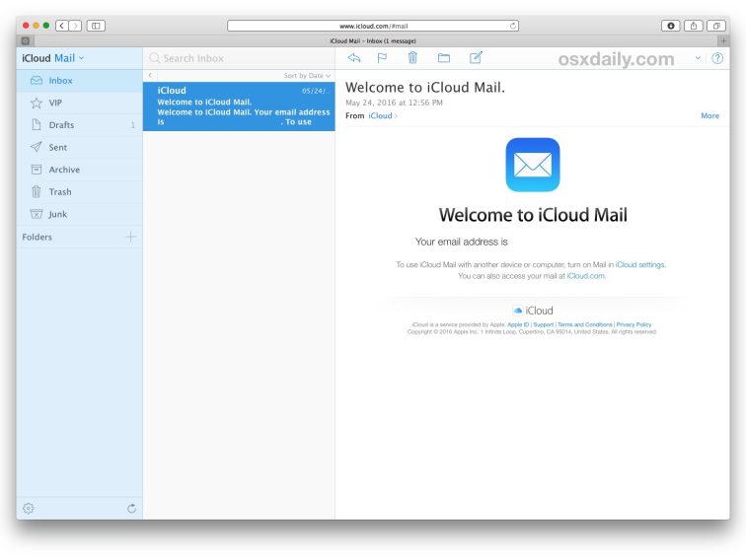Compose a new email message

pyautogui.click(x=476, y=58)
